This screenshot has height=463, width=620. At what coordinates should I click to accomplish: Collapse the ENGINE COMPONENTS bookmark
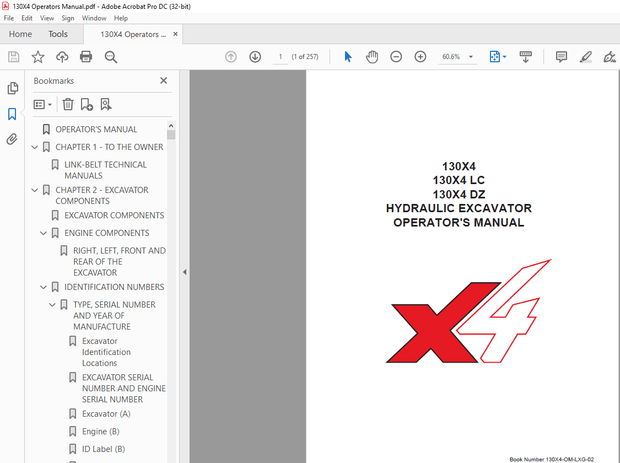tap(43, 233)
